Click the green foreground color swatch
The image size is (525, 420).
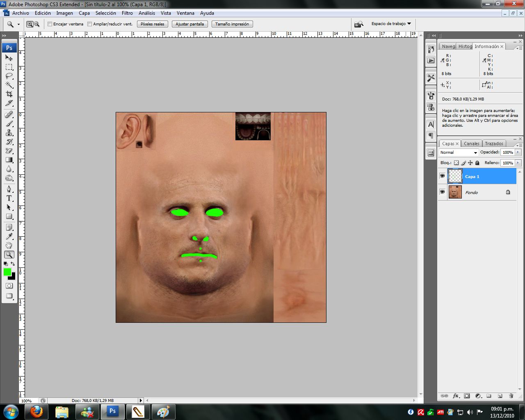tap(7, 272)
